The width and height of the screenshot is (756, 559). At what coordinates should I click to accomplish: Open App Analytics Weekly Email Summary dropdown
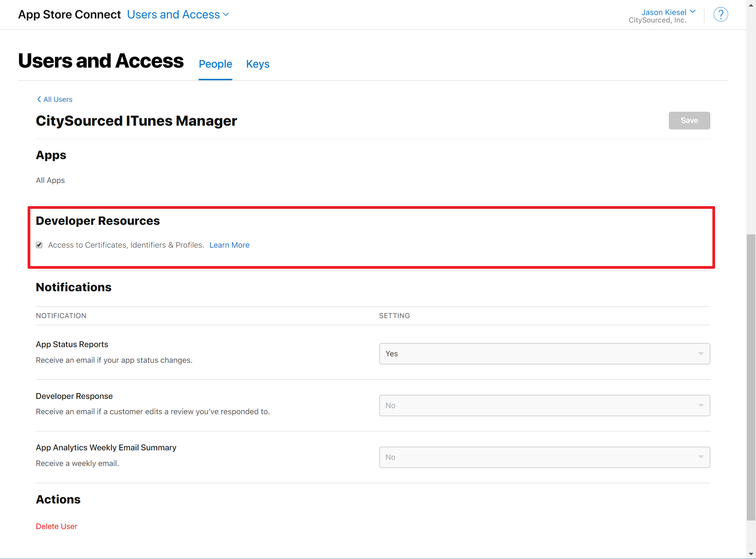coord(544,457)
